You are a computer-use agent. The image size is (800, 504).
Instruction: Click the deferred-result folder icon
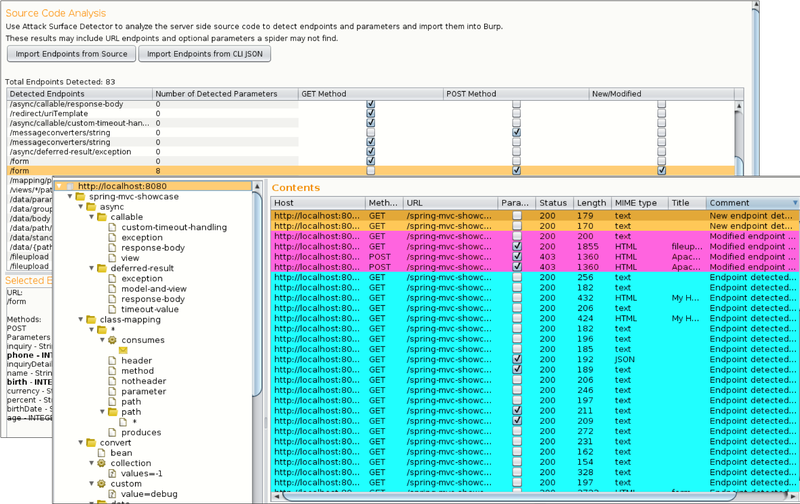101,268
